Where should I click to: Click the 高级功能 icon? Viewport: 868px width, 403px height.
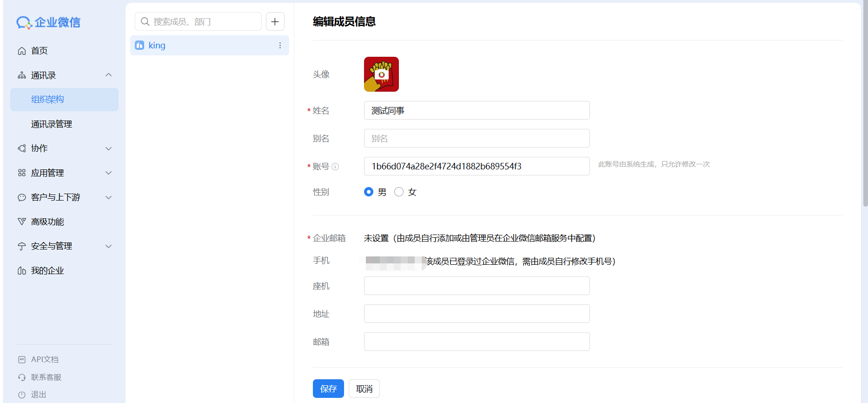[22, 222]
